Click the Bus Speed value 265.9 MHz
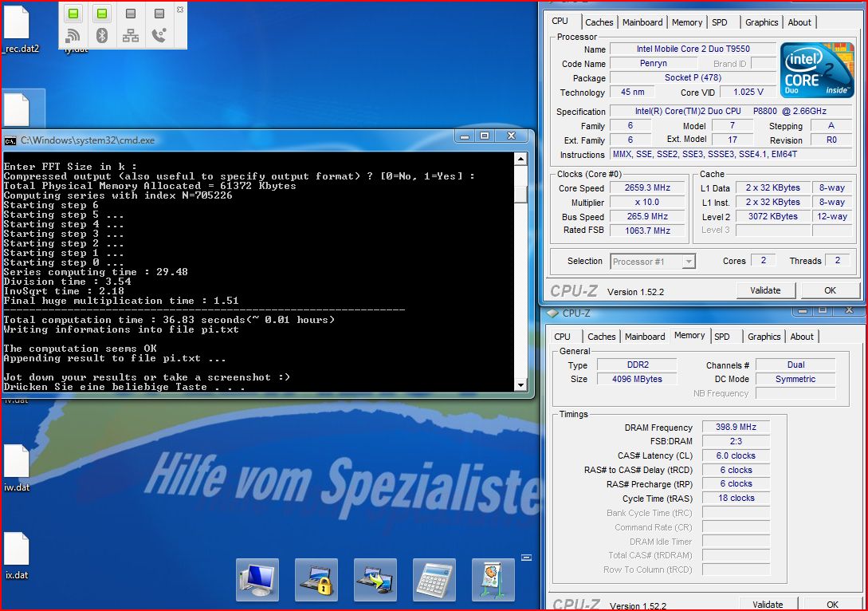 pyautogui.click(x=647, y=217)
